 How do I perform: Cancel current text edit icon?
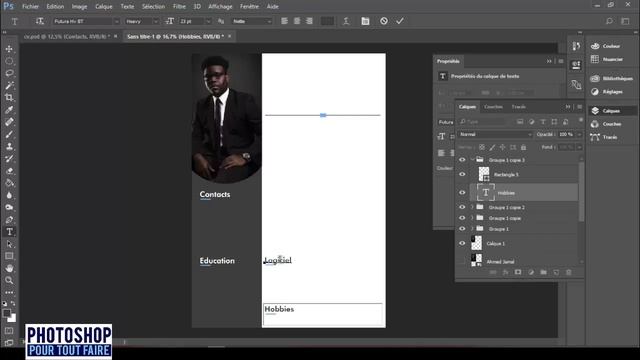click(384, 21)
